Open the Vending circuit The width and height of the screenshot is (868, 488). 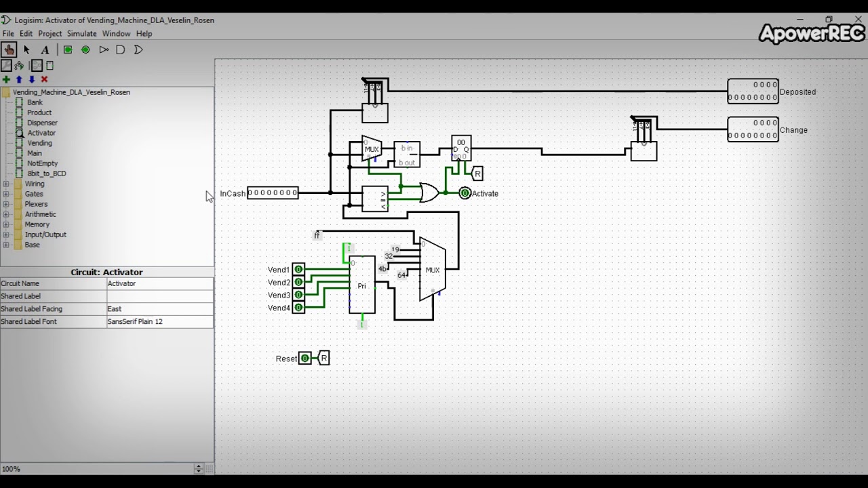tap(39, 143)
